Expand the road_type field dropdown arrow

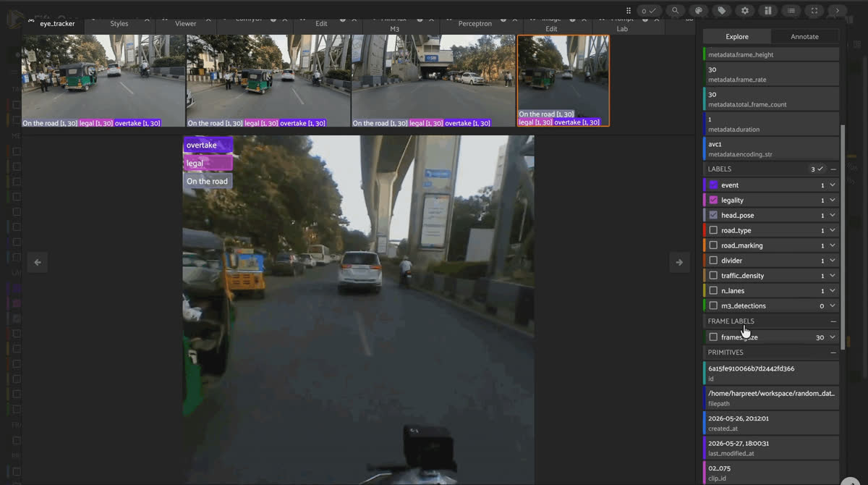click(x=833, y=230)
